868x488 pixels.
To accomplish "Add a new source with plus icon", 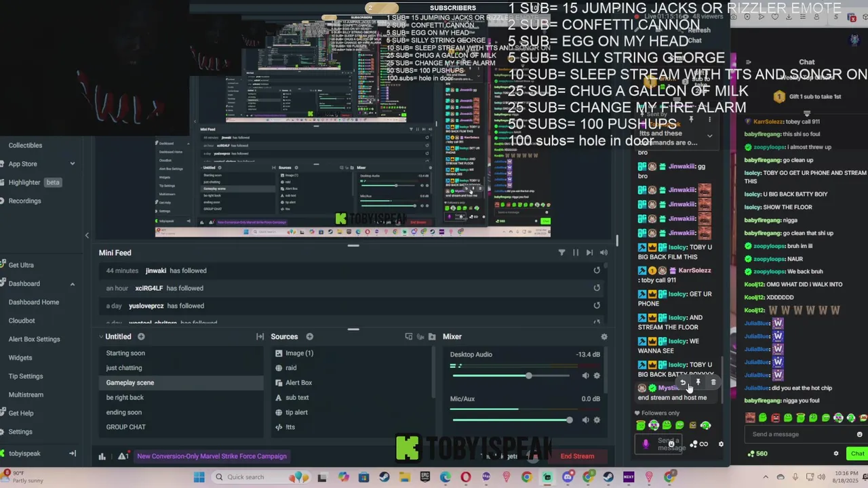I will coord(309,337).
